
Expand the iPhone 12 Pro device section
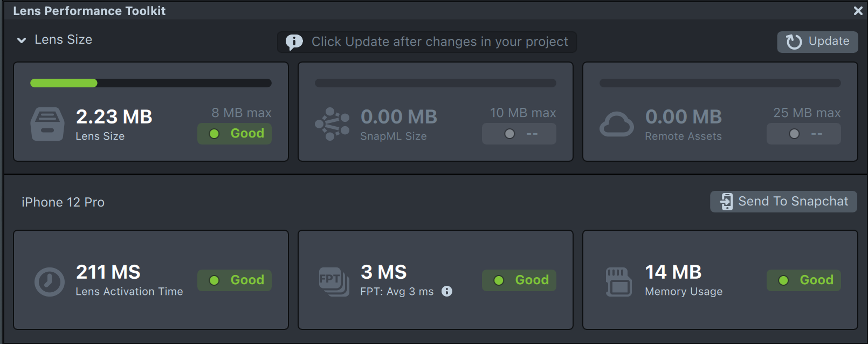[63, 202]
